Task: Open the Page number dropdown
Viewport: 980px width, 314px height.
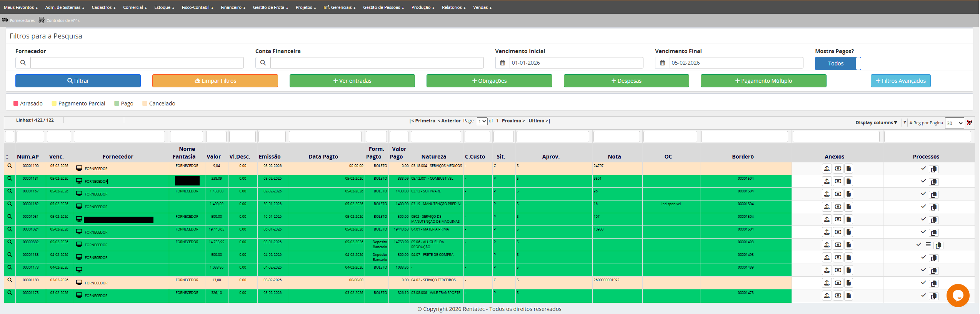Action: [x=482, y=121]
